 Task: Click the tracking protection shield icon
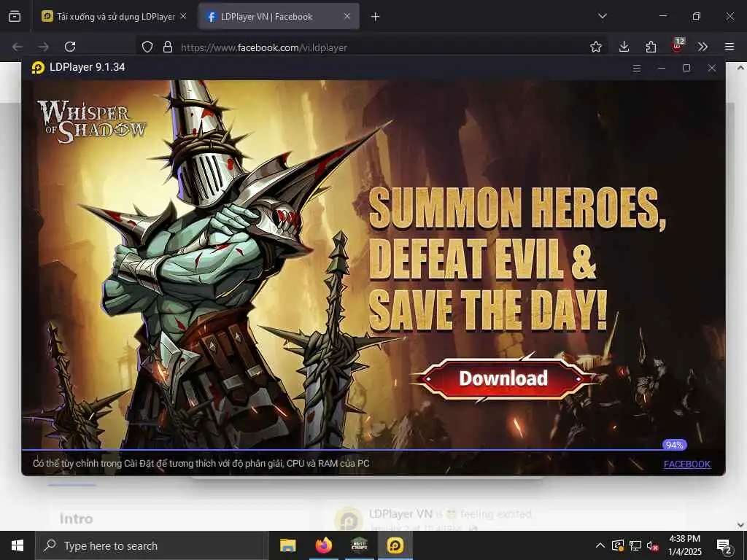coord(147,47)
